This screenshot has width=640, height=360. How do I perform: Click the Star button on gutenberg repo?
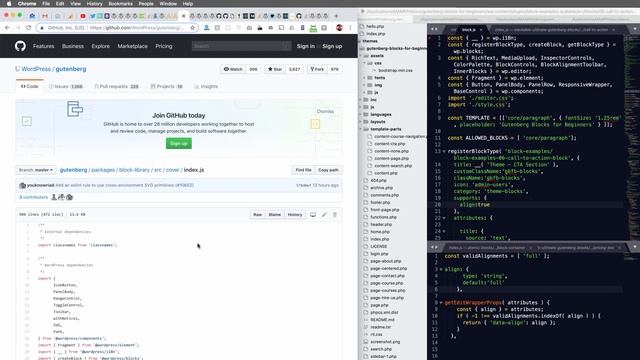tap(275, 69)
